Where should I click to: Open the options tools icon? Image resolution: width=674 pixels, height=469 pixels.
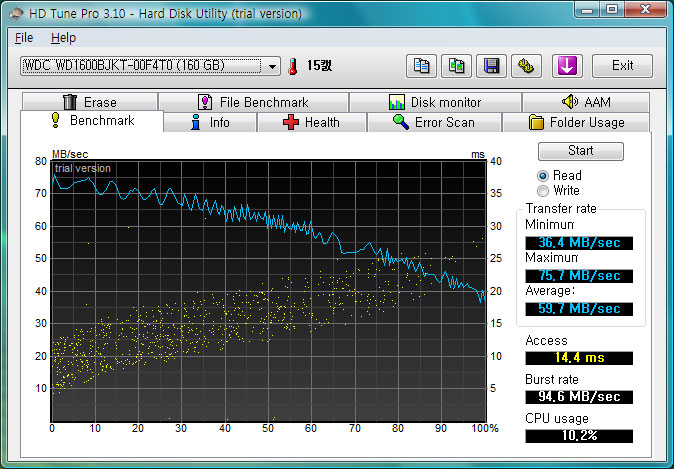(x=525, y=66)
